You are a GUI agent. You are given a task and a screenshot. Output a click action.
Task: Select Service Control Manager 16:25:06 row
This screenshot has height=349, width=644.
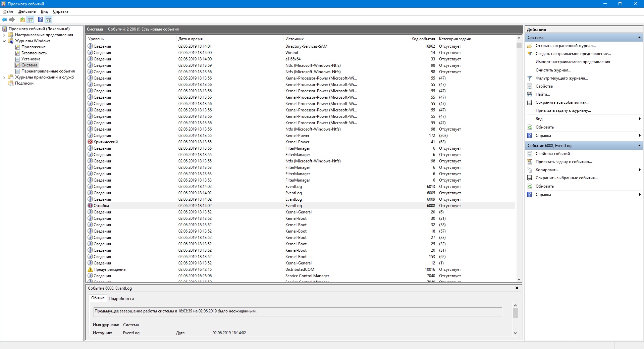301,276
